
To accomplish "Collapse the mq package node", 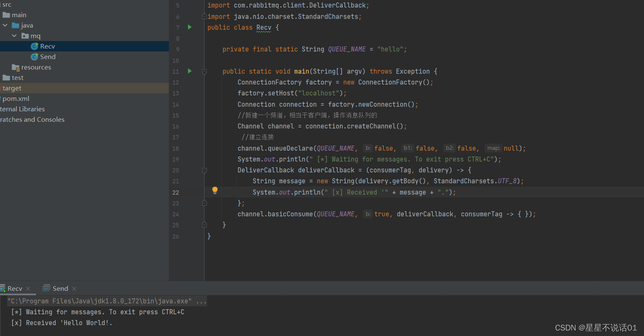I will (x=14, y=36).
